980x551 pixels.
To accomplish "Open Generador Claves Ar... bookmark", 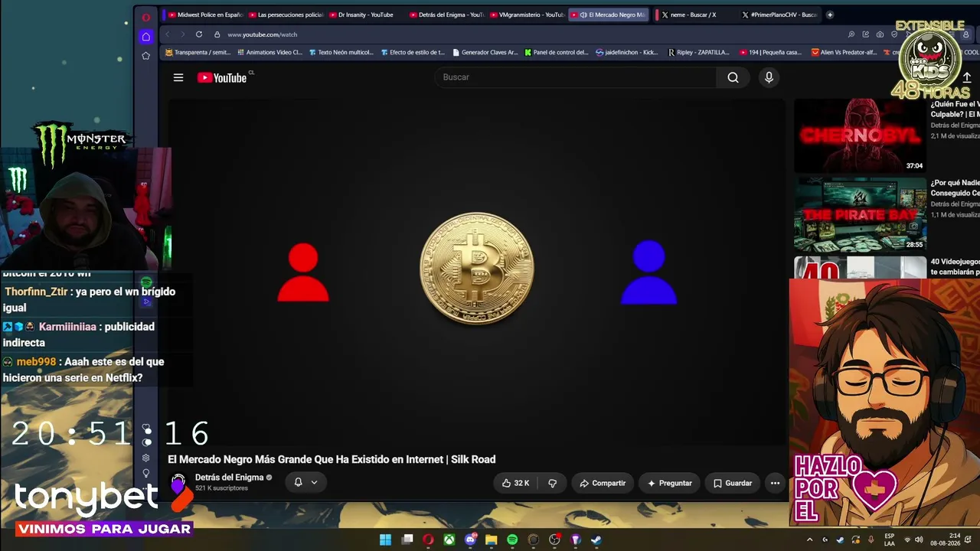I will click(485, 53).
